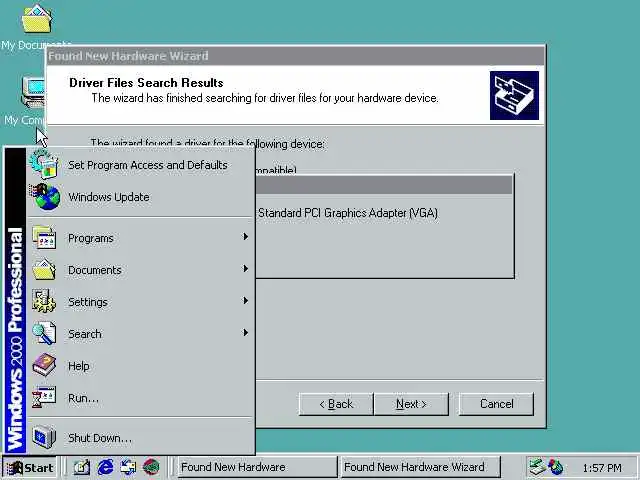640x480 pixels.
Task: Click the red-green Quick Launch icon
Action: pos(151,467)
